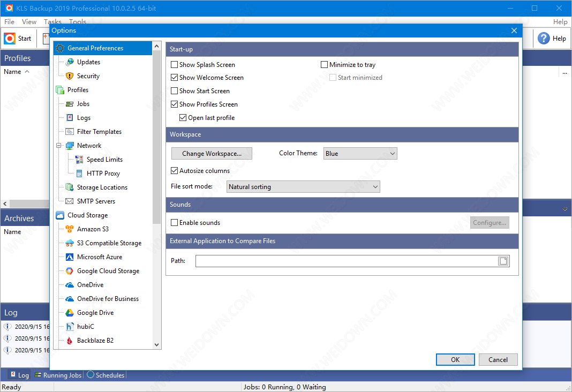Click the OK button
The width and height of the screenshot is (572, 392).
point(455,359)
